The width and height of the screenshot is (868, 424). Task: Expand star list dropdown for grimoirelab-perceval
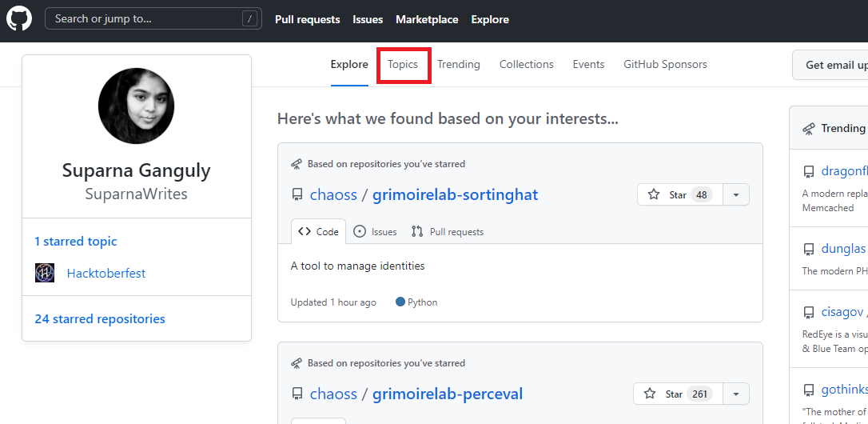click(735, 394)
